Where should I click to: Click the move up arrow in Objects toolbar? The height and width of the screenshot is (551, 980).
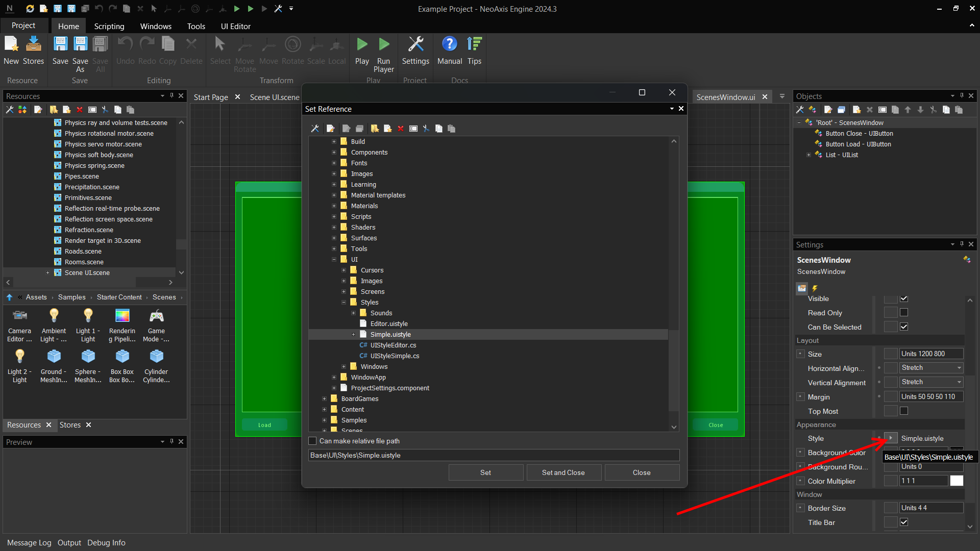908,110
